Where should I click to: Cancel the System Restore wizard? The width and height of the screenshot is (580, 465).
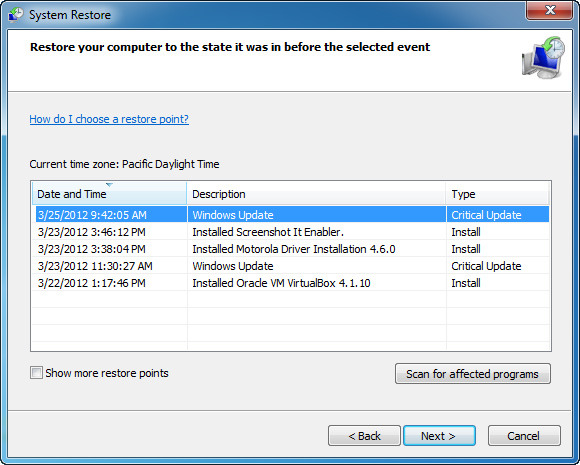tap(524, 435)
